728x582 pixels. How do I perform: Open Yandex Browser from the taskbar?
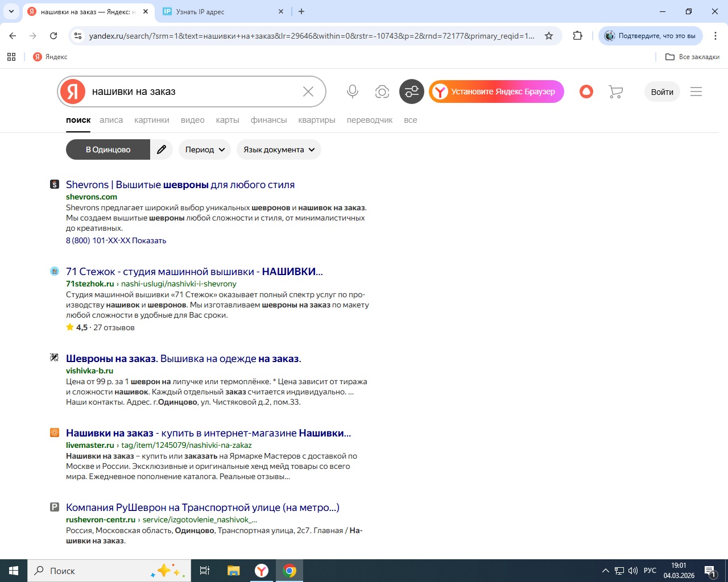[x=262, y=571]
